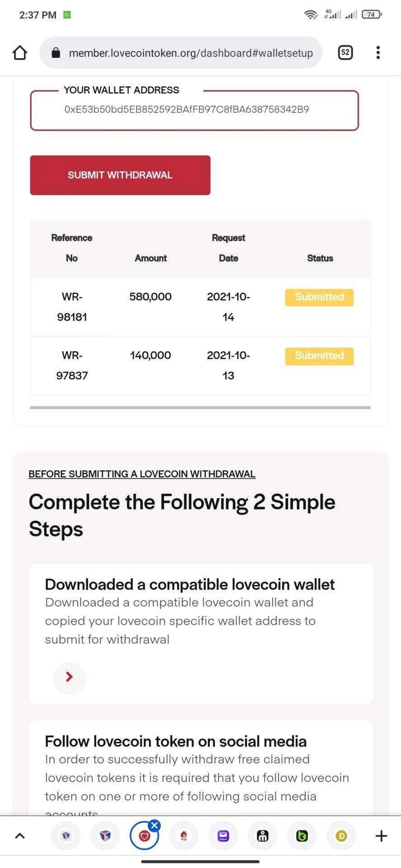The height and width of the screenshot is (868, 401).
Task: Switch to the green b icon tab
Action: point(302,836)
